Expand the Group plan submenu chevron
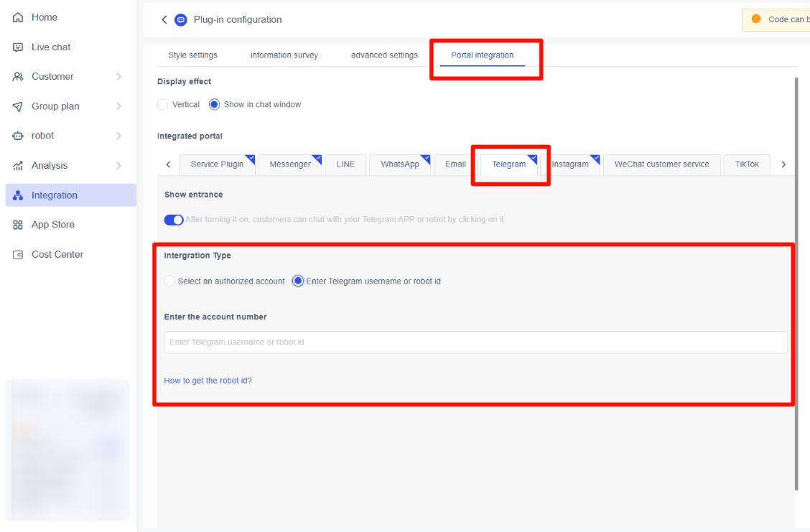 pos(118,106)
